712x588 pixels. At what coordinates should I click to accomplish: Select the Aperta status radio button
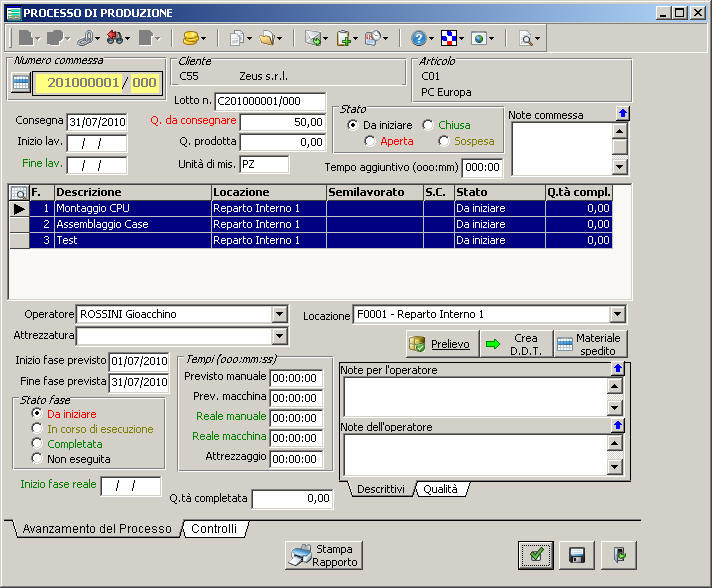[x=370, y=141]
